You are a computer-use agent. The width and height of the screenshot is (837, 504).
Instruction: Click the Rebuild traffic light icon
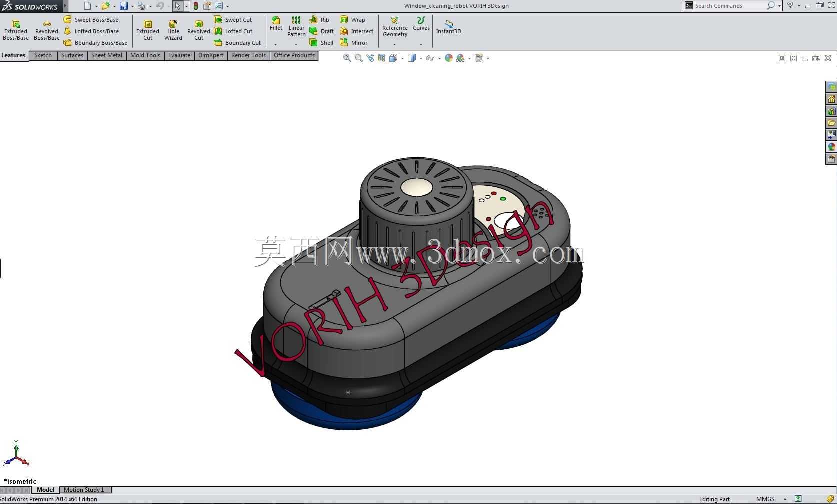(x=196, y=6)
